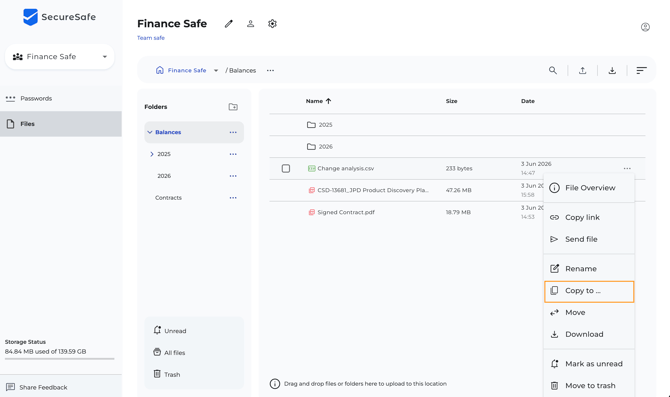The width and height of the screenshot is (670, 397).
Task: Sort by Name column arrow
Action: [x=328, y=101]
